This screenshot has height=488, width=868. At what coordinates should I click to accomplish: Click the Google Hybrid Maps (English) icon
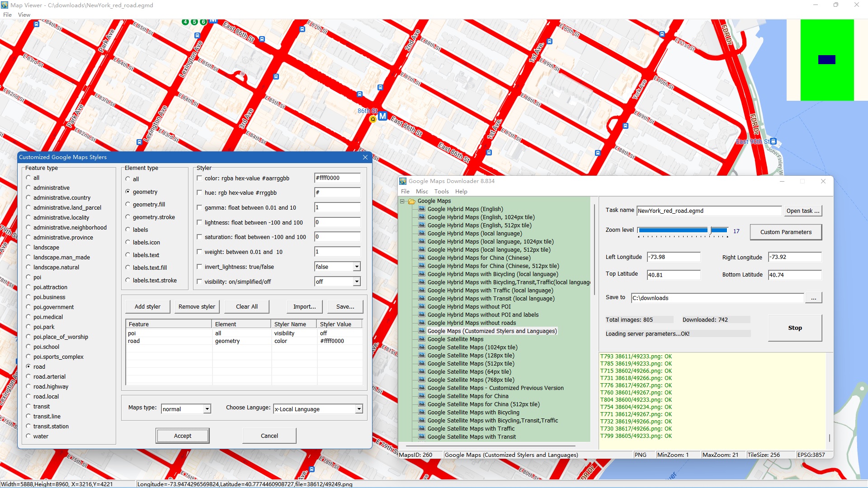(x=421, y=209)
